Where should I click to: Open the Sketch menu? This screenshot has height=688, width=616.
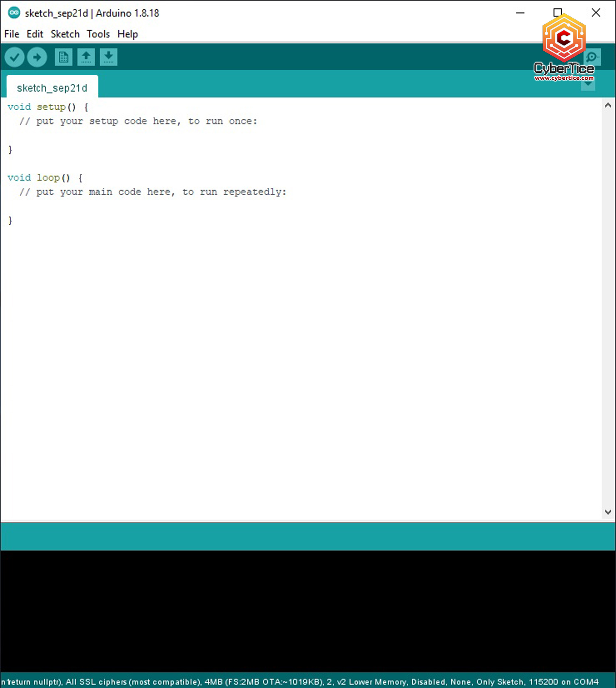tap(65, 34)
